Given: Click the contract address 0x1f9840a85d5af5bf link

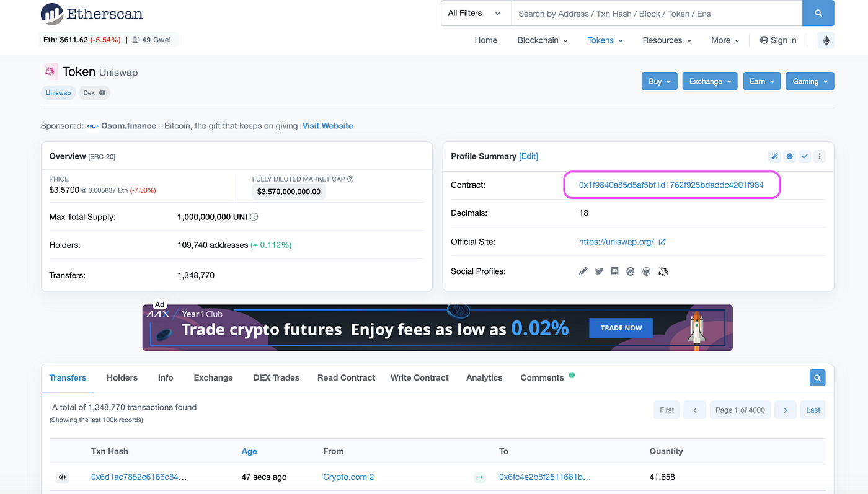Looking at the screenshot, I should pos(671,185).
